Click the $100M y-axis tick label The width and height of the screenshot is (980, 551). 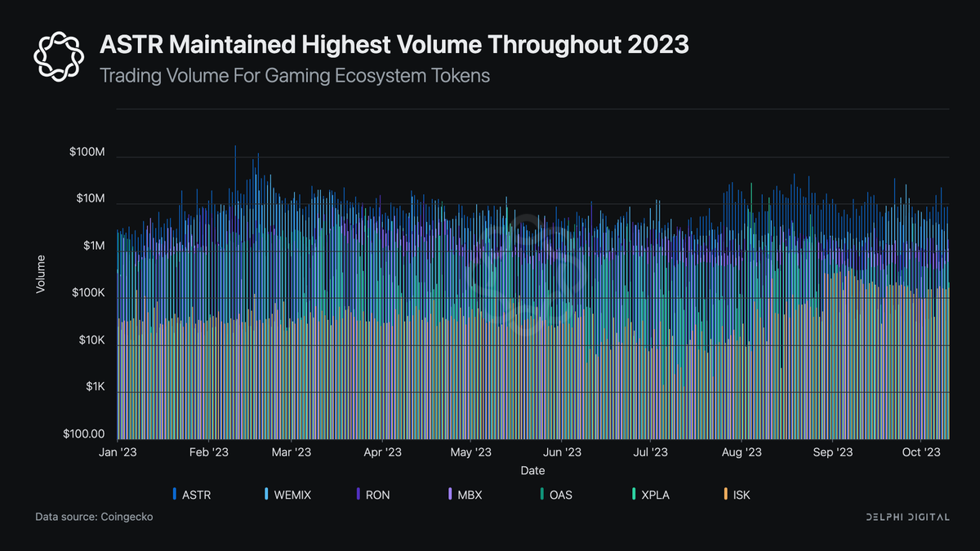[x=87, y=153]
